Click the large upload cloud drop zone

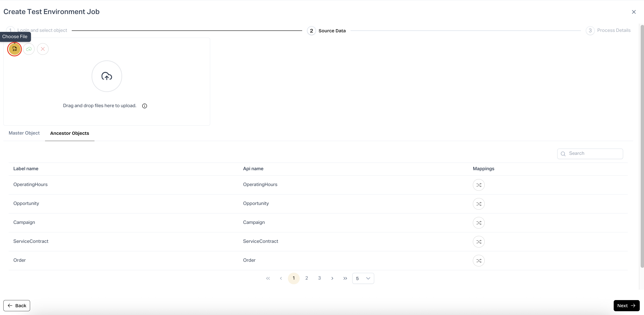pos(107,76)
